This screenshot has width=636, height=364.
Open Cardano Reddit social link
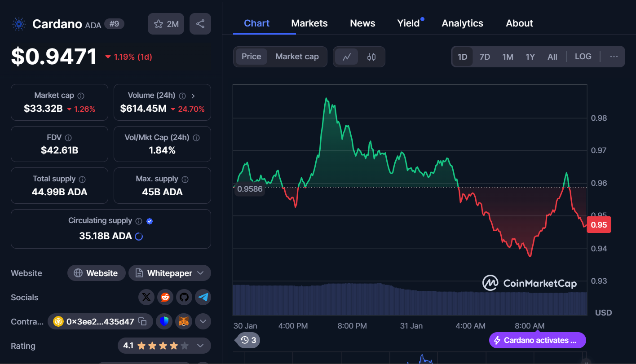click(165, 297)
